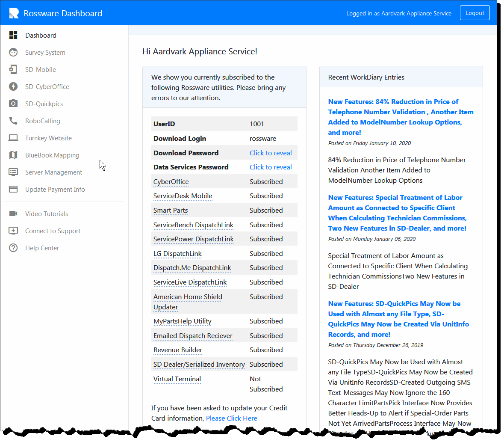Select the RoboCalling phone handset icon
The width and height of the screenshot is (504, 445).
[x=13, y=121]
